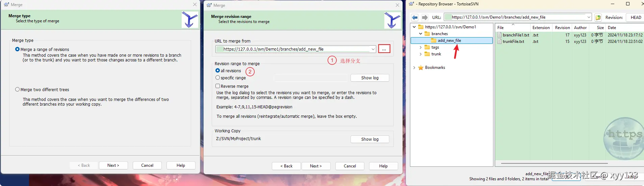
Task: Close the Merge revision range dialog
Action: click(397, 5)
